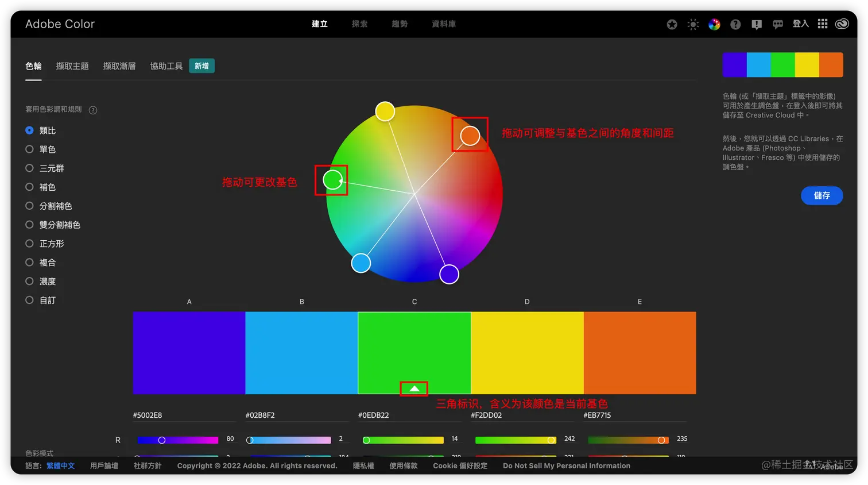The width and height of the screenshot is (868, 485).
Task: Click the 儲存 save button
Action: (x=821, y=195)
